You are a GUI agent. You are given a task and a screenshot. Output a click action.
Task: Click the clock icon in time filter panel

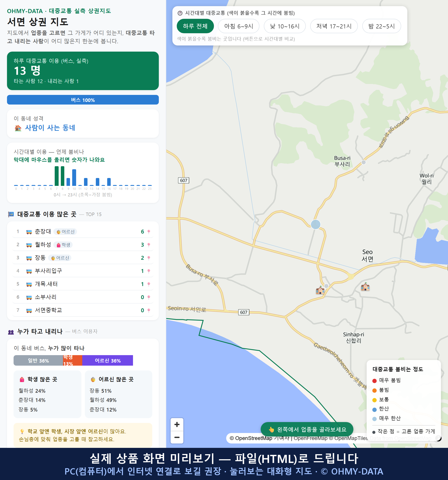180,13
